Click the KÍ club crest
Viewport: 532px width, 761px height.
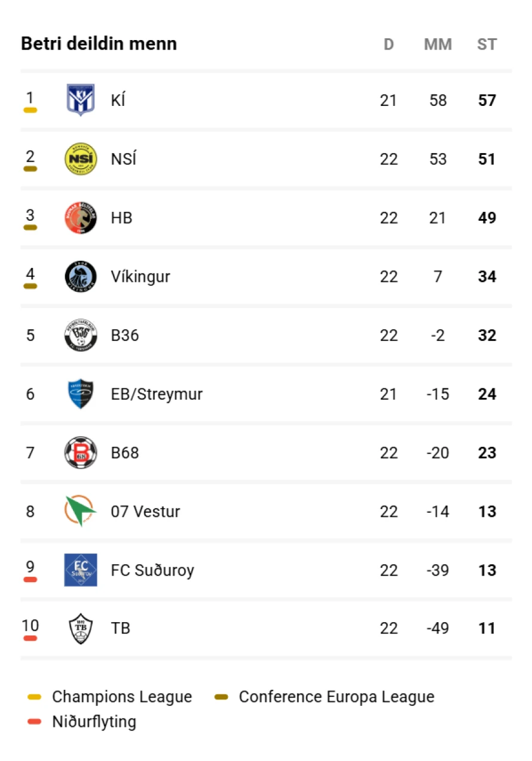point(81,100)
